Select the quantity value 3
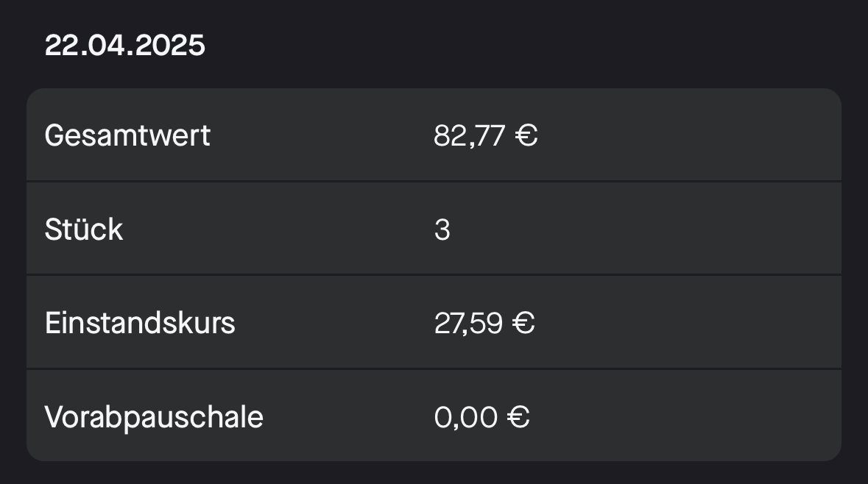The height and width of the screenshot is (484, 868). (442, 229)
